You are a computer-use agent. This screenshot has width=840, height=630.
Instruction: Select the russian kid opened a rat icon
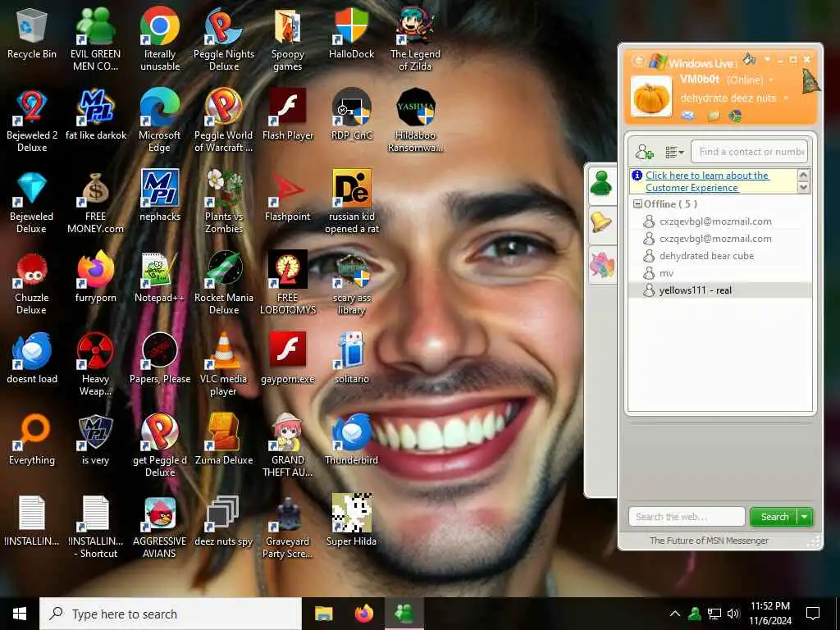click(x=351, y=202)
